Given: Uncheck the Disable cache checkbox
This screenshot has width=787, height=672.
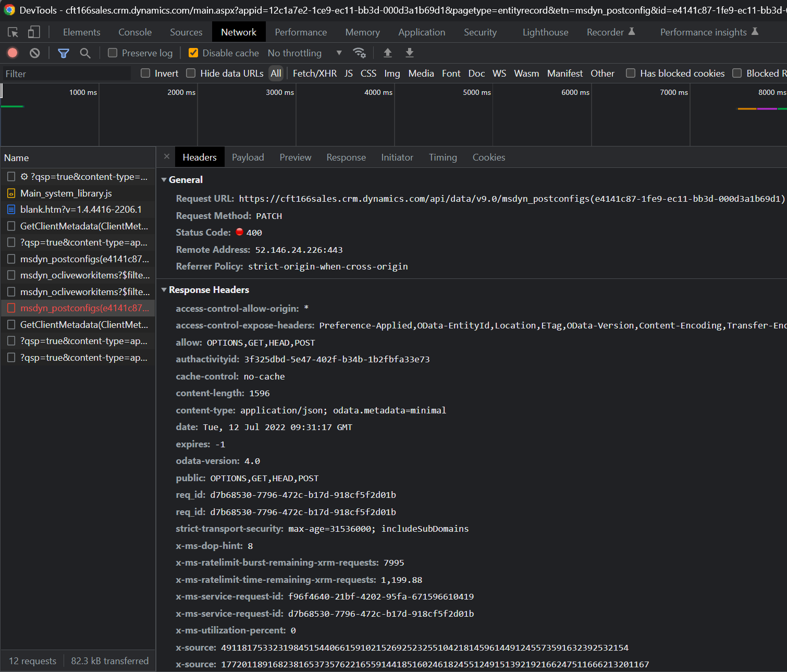Looking at the screenshot, I should (x=193, y=53).
